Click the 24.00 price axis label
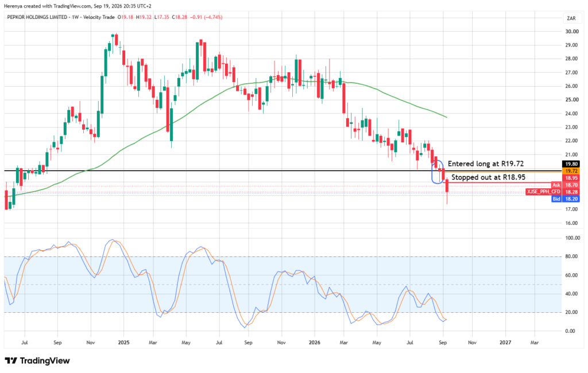This screenshot has height=373, width=588. [571, 114]
